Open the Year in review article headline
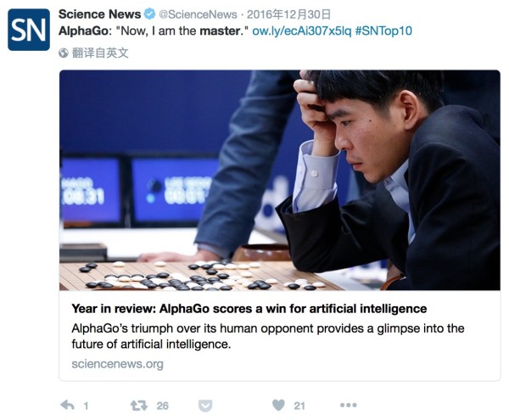509x420 pixels. tap(249, 308)
